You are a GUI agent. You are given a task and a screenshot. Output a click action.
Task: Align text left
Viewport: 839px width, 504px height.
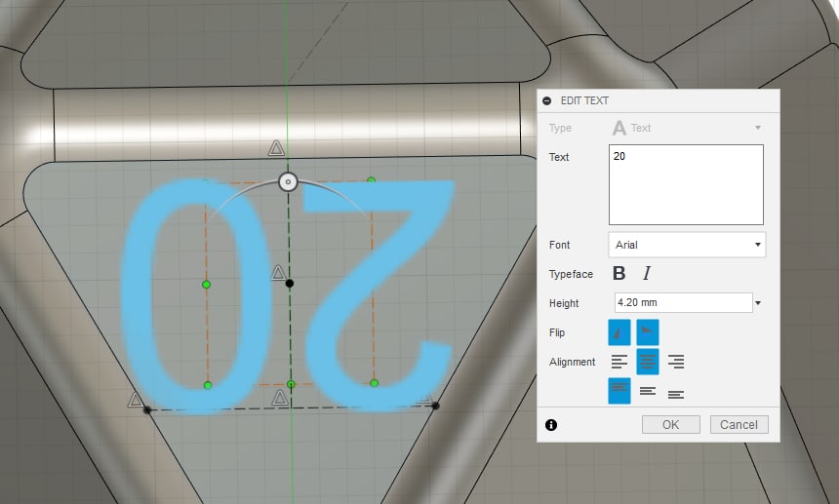coord(619,362)
